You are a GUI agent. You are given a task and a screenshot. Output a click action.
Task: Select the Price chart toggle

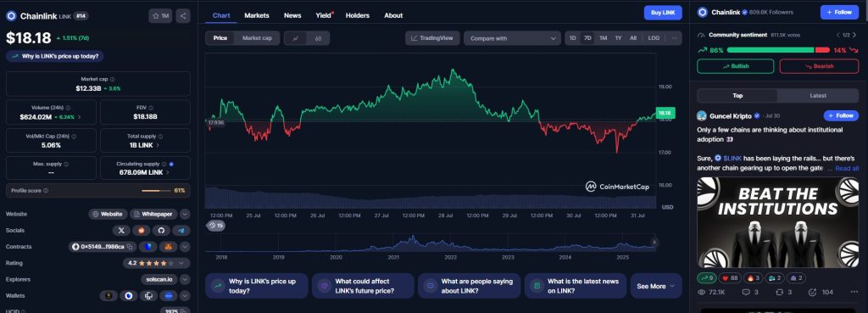(x=220, y=38)
